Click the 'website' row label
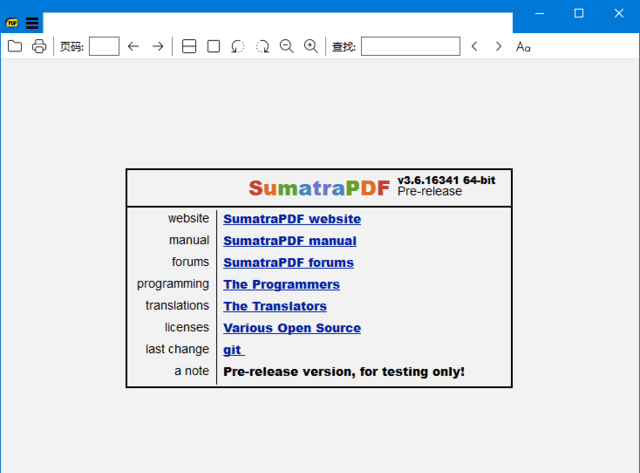Viewport: 640px width, 473px height. click(x=189, y=218)
